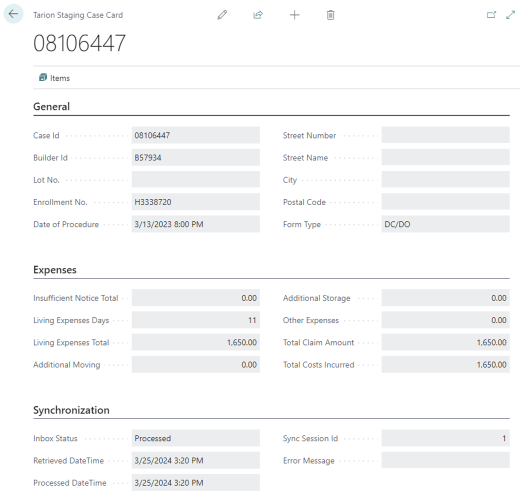Select Living Expenses Total value
520x497 pixels.
tap(196, 342)
